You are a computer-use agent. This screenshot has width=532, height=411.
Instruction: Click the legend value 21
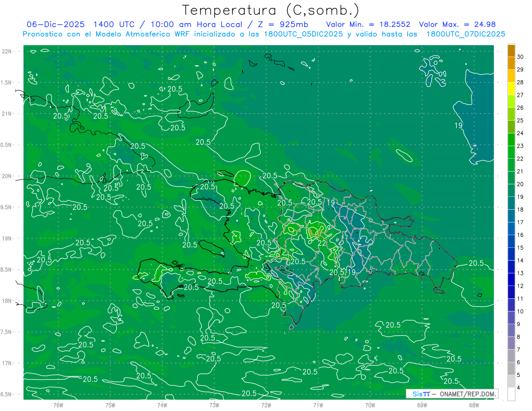point(520,171)
